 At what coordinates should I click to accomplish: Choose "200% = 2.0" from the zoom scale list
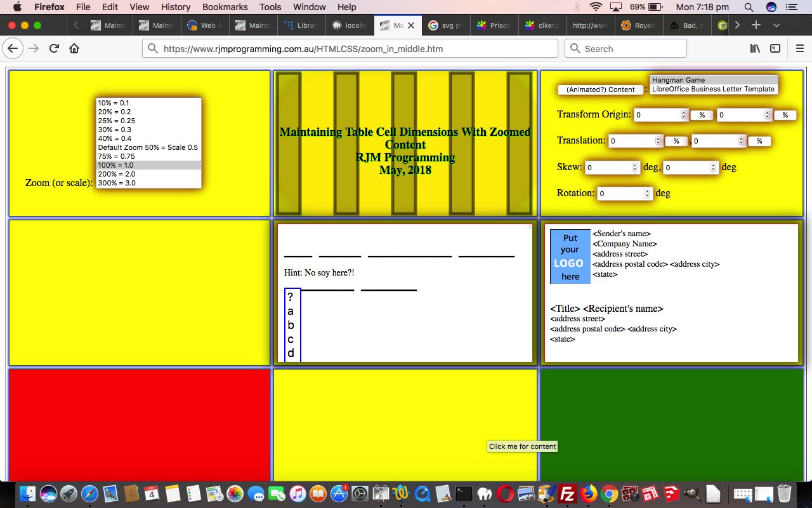point(117,173)
